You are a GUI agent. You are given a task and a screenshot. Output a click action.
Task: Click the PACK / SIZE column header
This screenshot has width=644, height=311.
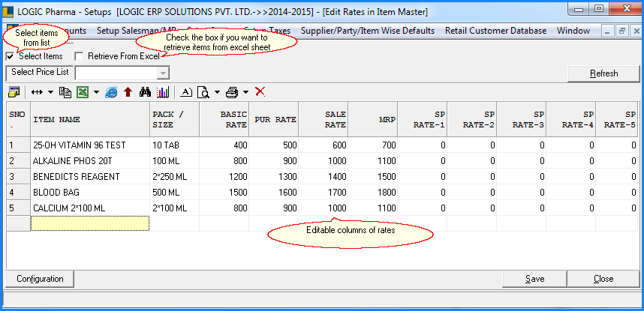point(175,119)
